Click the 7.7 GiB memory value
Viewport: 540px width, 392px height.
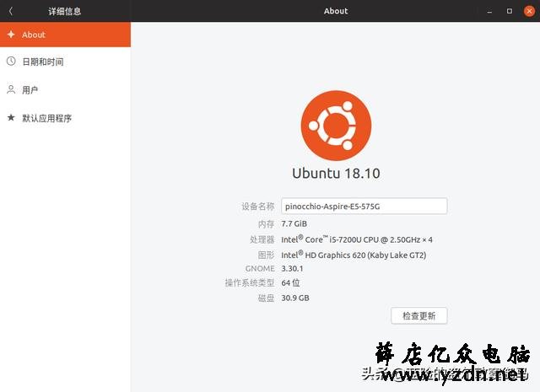point(294,223)
